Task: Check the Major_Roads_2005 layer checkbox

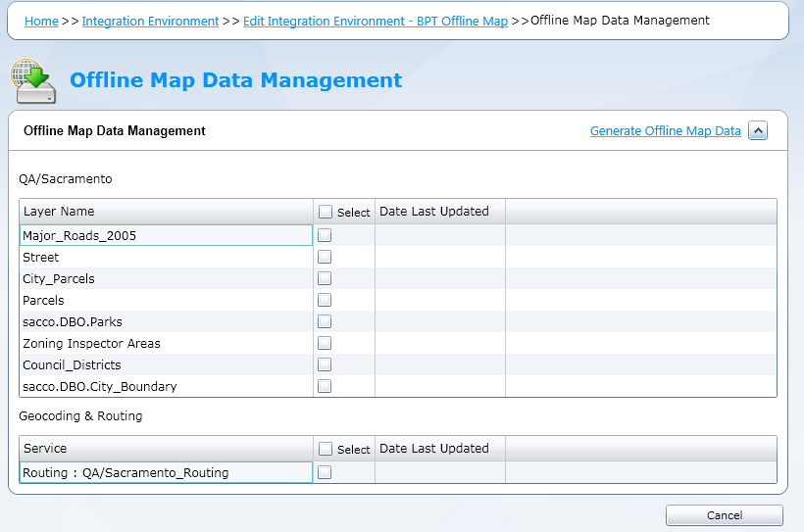Action: pyautogui.click(x=325, y=235)
